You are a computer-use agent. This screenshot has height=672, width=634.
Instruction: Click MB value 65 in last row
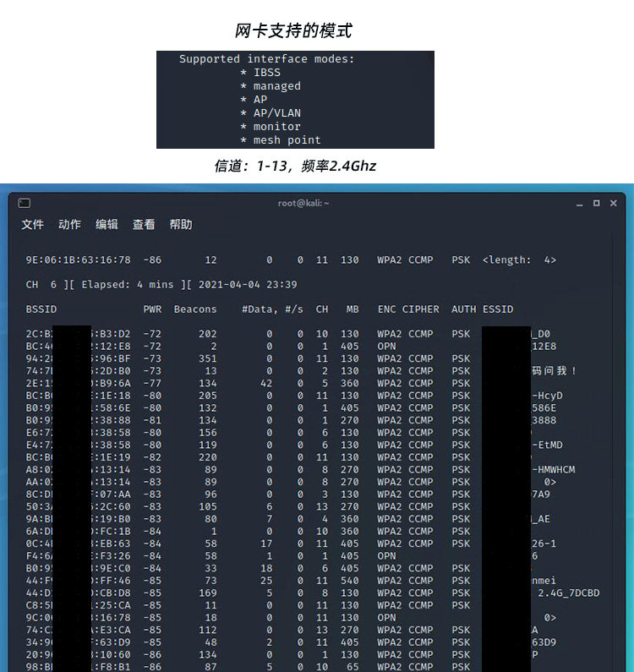(353, 667)
